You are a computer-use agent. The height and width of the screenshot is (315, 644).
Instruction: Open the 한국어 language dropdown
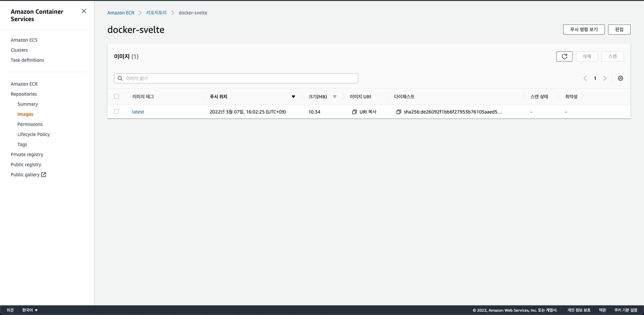pyautogui.click(x=30, y=310)
